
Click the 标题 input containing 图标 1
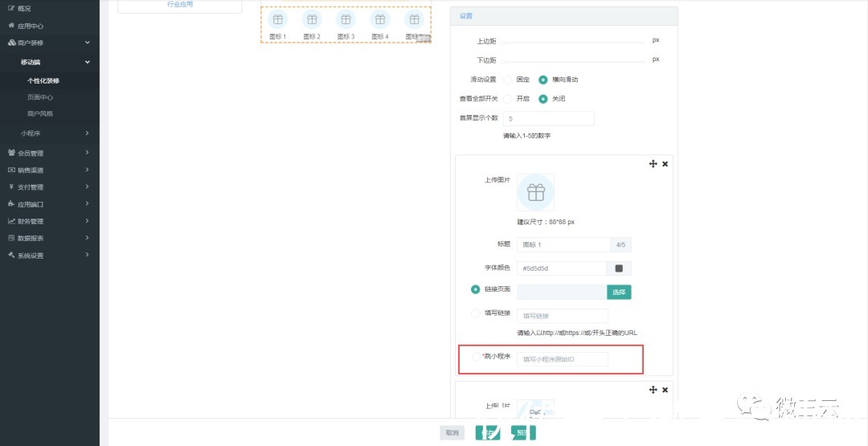click(563, 244)
